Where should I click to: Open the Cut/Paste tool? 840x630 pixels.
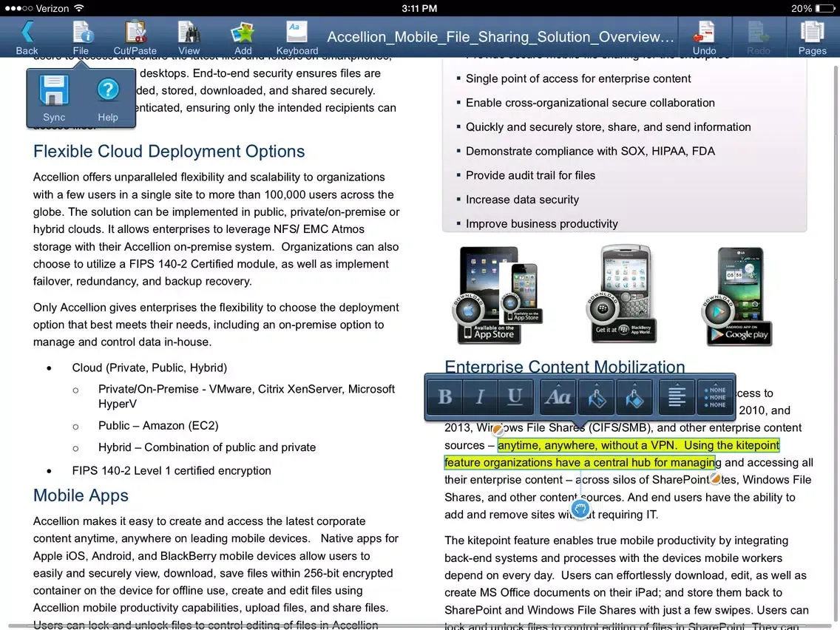click(135, 35)
